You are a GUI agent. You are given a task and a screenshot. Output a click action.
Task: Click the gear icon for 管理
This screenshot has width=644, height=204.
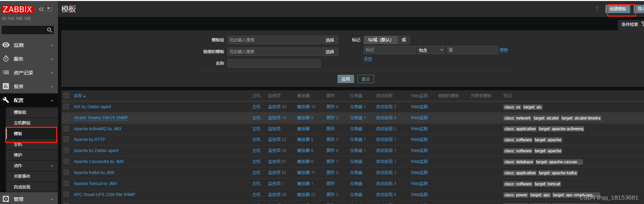(6, 199)
